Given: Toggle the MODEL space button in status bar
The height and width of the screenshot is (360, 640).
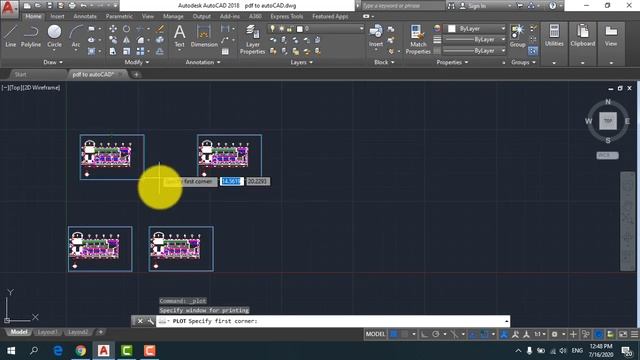Looking at the screenshot, I should pyautogui.click(x=375, y=334).
